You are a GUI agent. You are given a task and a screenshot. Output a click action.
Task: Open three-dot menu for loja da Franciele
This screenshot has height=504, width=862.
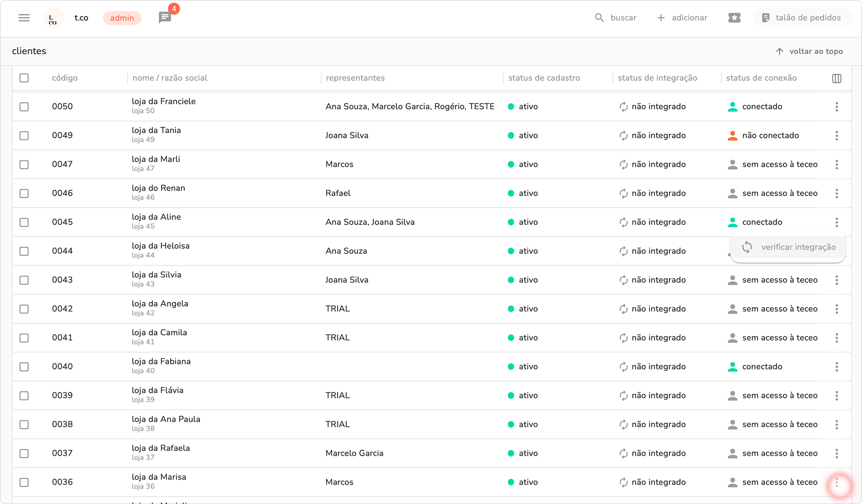(x=837, y=107)
